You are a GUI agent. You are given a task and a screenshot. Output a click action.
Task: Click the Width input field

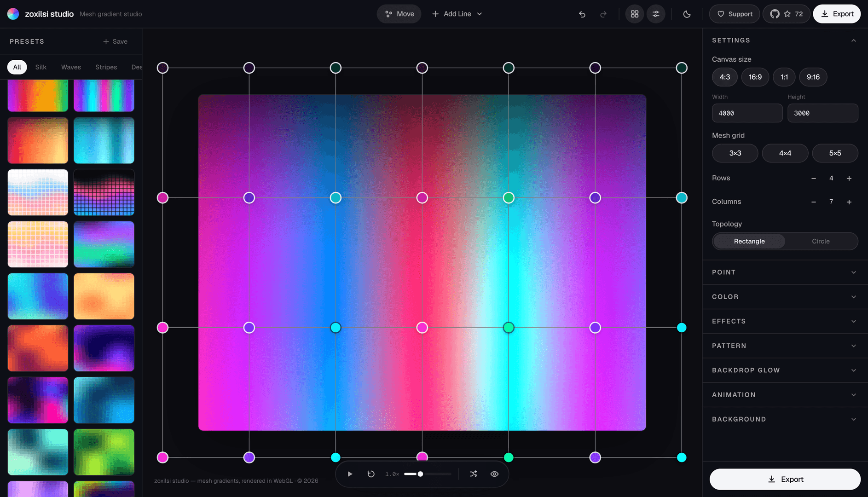point(747,113)
